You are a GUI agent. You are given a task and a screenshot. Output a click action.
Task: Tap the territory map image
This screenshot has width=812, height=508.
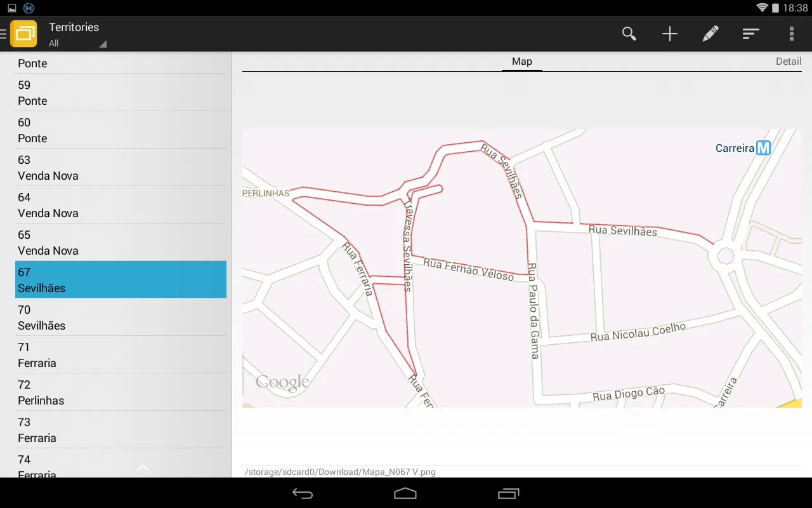[x=522, y=268]
